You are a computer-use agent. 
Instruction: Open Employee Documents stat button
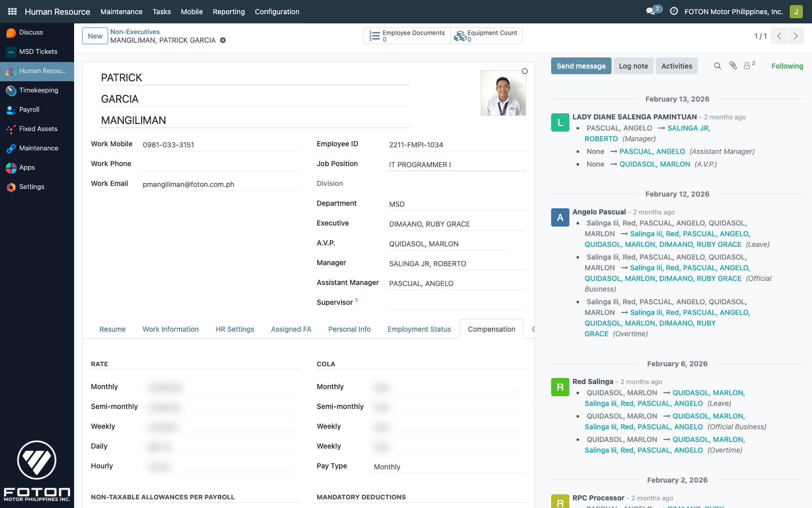pos(407,36)
